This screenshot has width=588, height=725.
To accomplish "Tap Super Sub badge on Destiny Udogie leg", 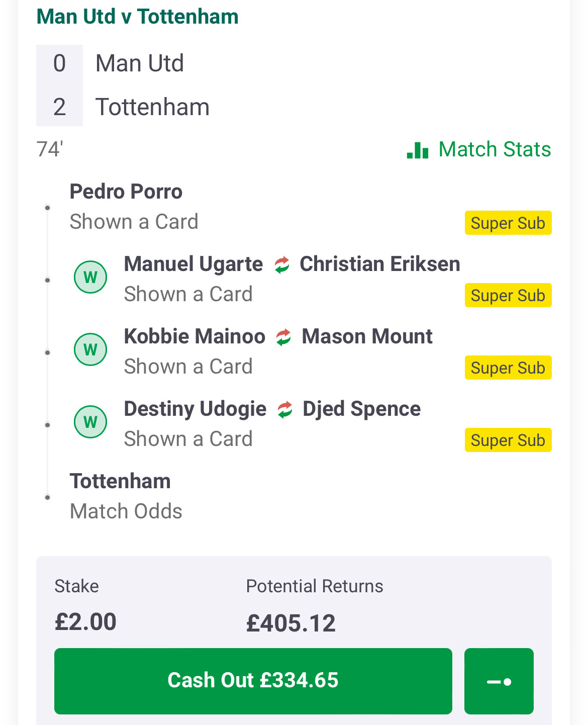I will (508, 440).
